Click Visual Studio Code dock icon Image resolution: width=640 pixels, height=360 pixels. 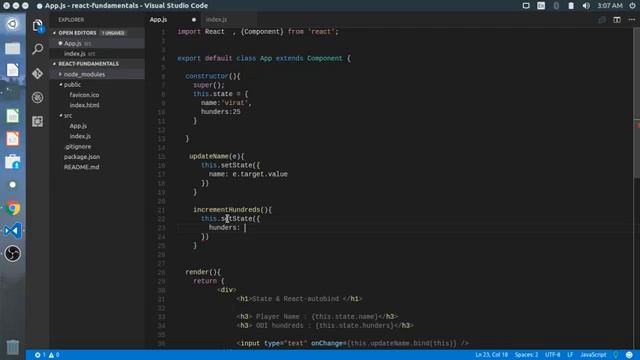tap(13, 231)
